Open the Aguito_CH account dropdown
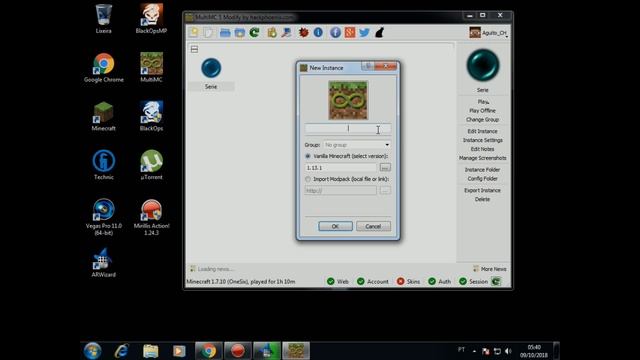This screenshot has width=640, height=360. 489,33
